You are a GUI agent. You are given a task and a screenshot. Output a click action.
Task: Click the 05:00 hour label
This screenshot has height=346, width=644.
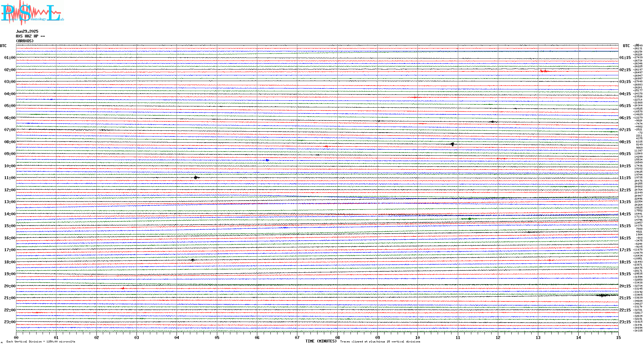10,106
